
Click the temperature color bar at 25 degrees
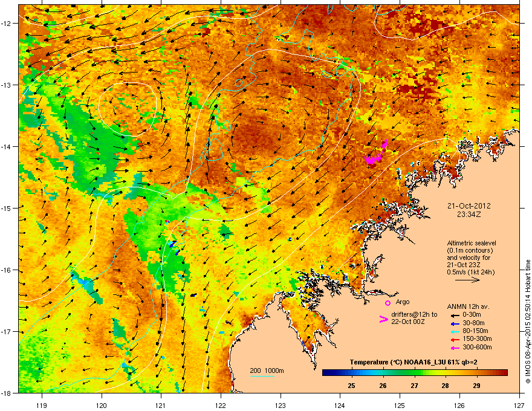352,373
